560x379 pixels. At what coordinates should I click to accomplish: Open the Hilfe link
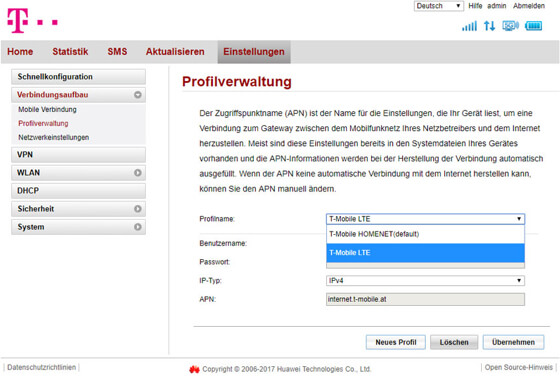tap(475, 6)
